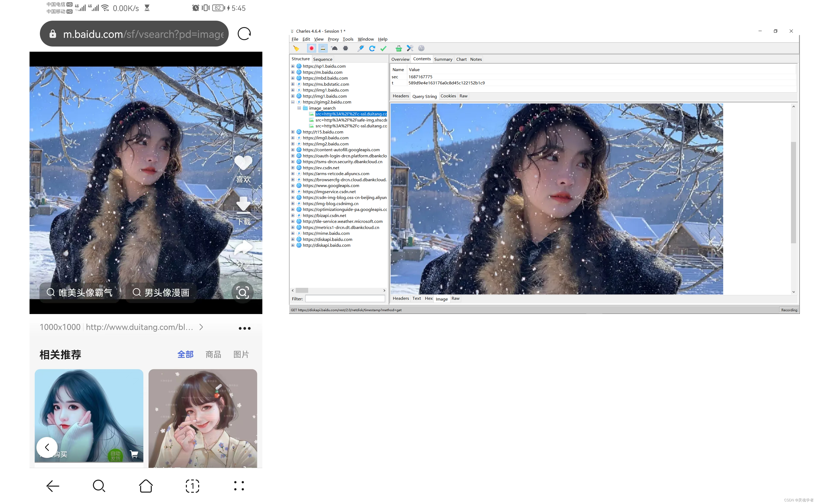This screenshot has height=504, width=817.
Task: Click the Filter input field
Action: point(345,299)
